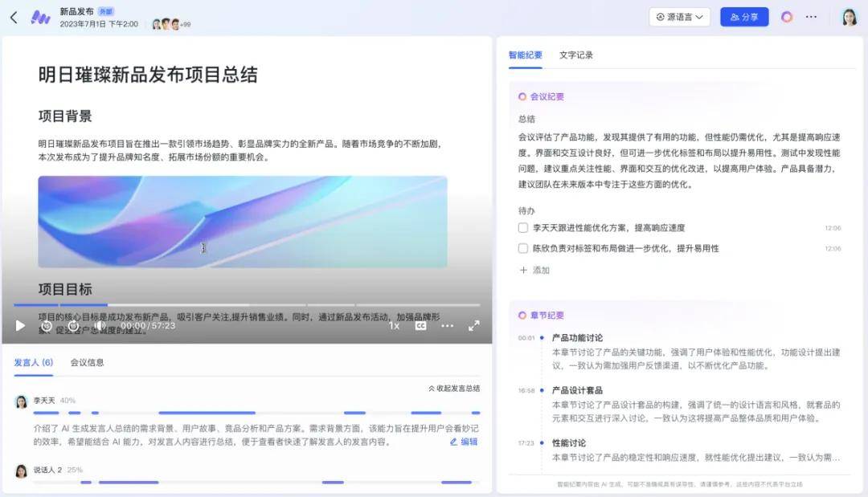The width and height of the screenshot is (868, 497).
Task: Check the 李天天跟进性能优化方案 to-do
Action: coord(522,228)
